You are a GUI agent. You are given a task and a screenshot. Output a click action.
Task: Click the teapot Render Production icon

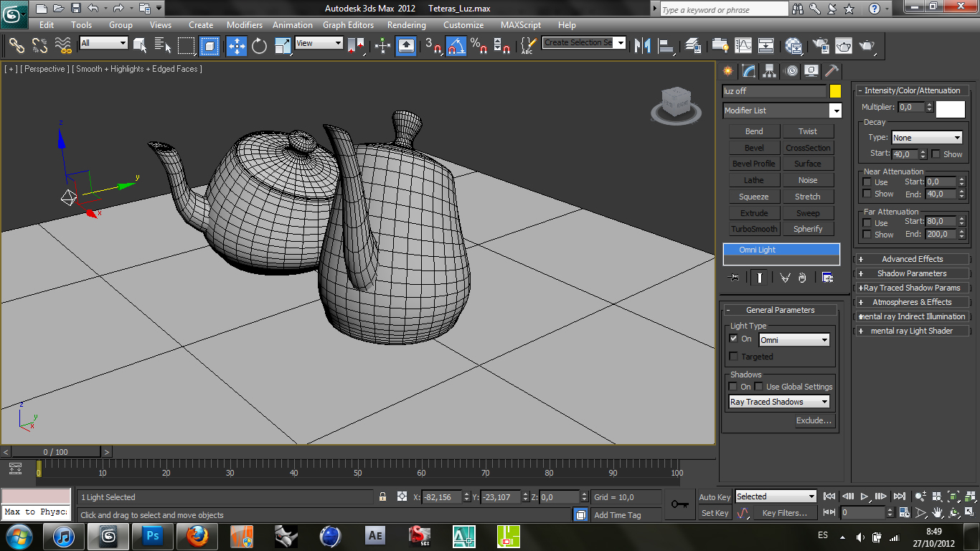[867, 46]
